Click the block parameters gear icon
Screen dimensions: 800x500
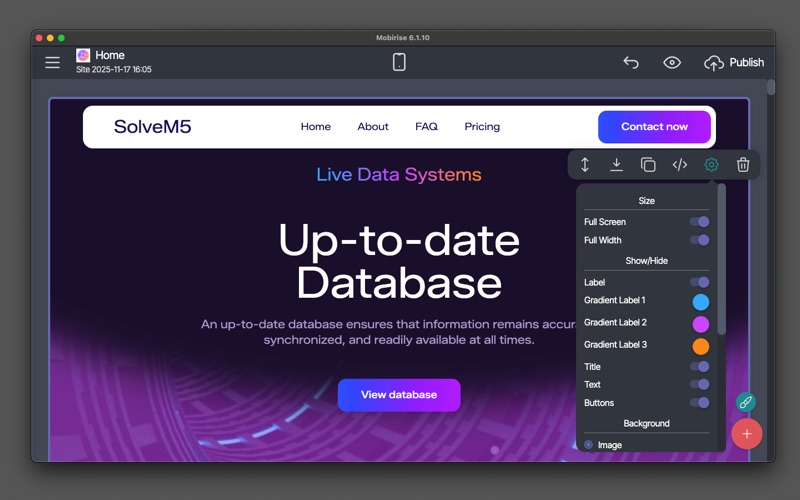pos(711,165)
